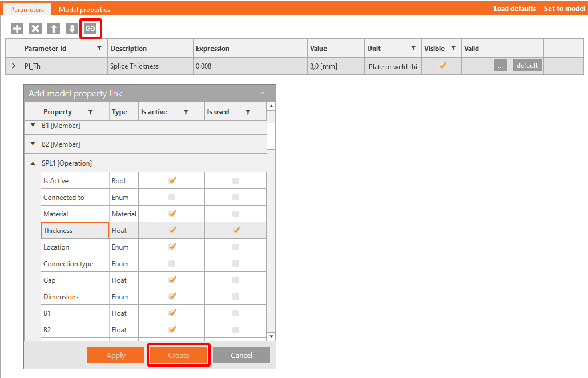Collapse the SPL1 [Operation] group
Screen dimensions: 588x378
(x=33, y=163)
